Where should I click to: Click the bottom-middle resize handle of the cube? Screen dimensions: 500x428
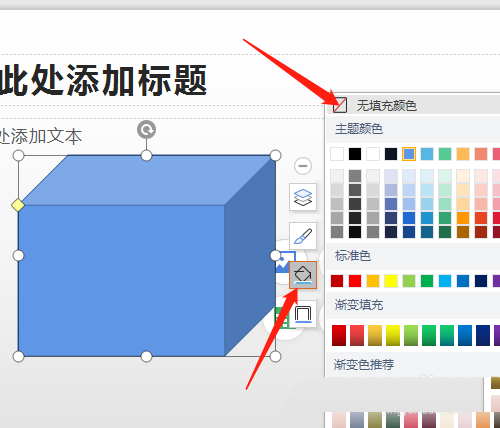click(146, 357)
